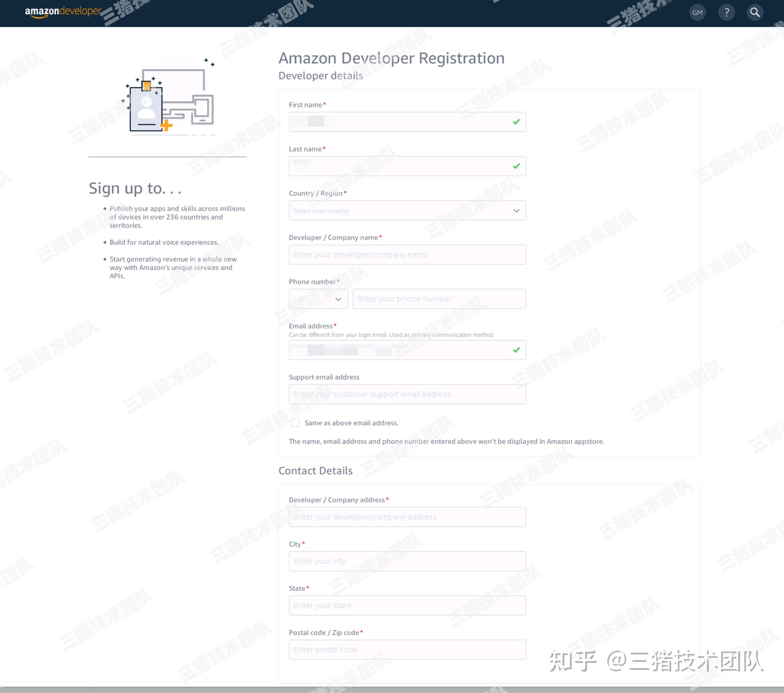This screenshot has height=693, width=784.
Task: Click the Enter your developer/company name field
Action: 407,254
